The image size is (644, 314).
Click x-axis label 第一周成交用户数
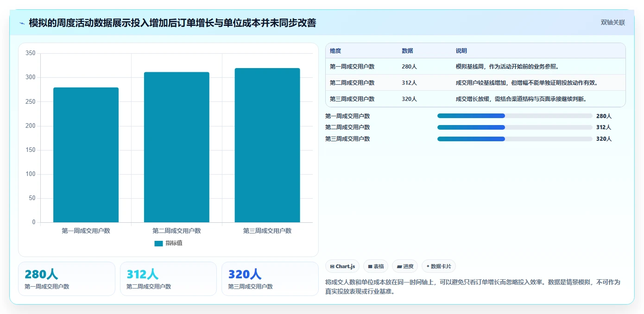click(x=86, y=231)
